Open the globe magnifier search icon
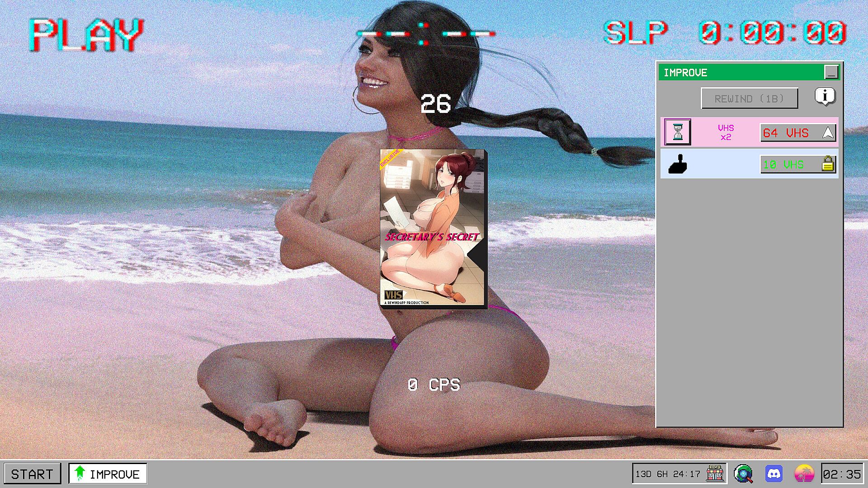 [x=743, y=474]
